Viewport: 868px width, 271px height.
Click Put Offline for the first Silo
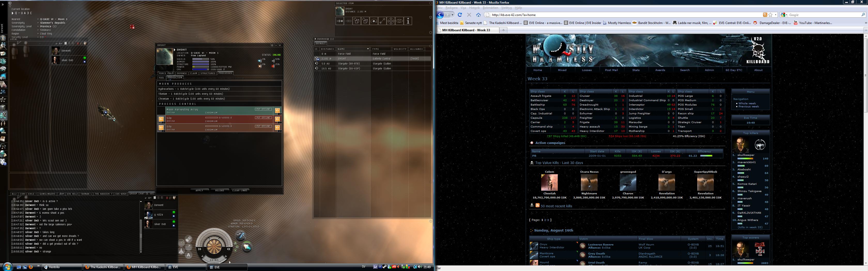[x=263, y=117]
